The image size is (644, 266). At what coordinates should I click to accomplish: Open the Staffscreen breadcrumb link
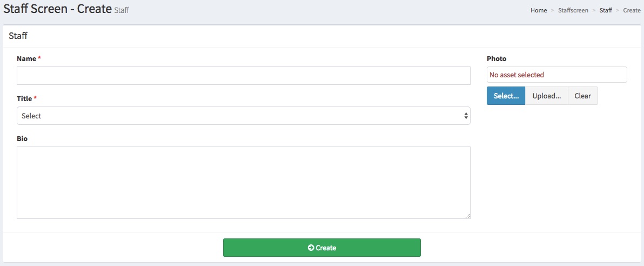click(573, 10)
